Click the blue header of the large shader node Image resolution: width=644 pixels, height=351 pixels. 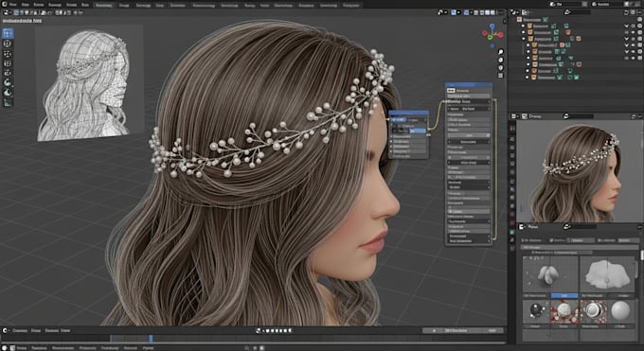tap(469, 84)
